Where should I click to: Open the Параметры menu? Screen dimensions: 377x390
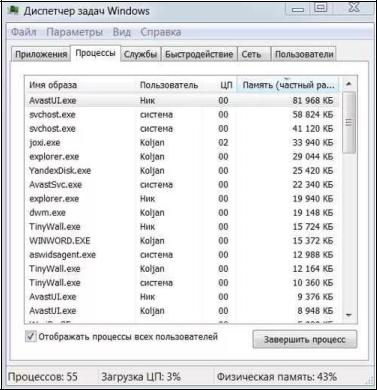75,32
